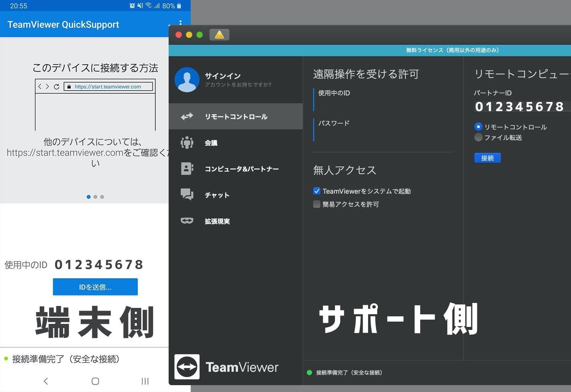The image size is (571, 392).
Task: Click the macOS green zoom button
Action: click(x=199, y=35)
